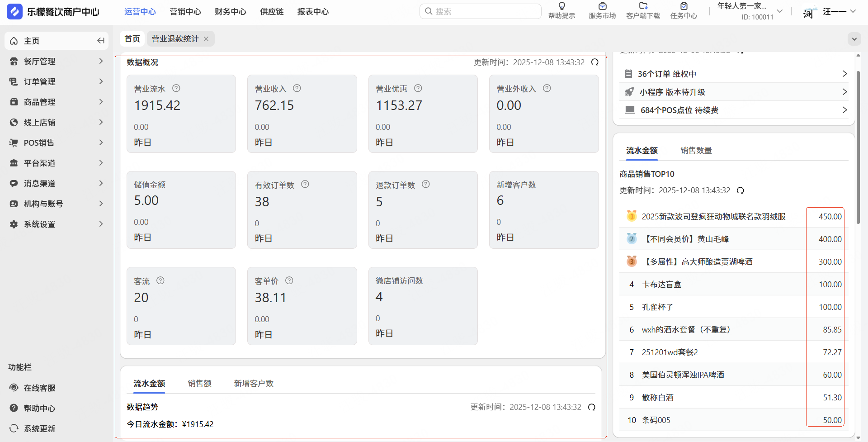
Task: Open the 客户端下载 folder icon
Action: [x=643, y=6]
